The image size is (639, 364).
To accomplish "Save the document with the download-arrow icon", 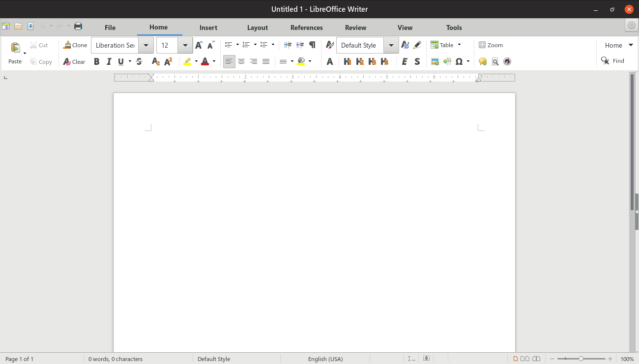I will 30,26.
